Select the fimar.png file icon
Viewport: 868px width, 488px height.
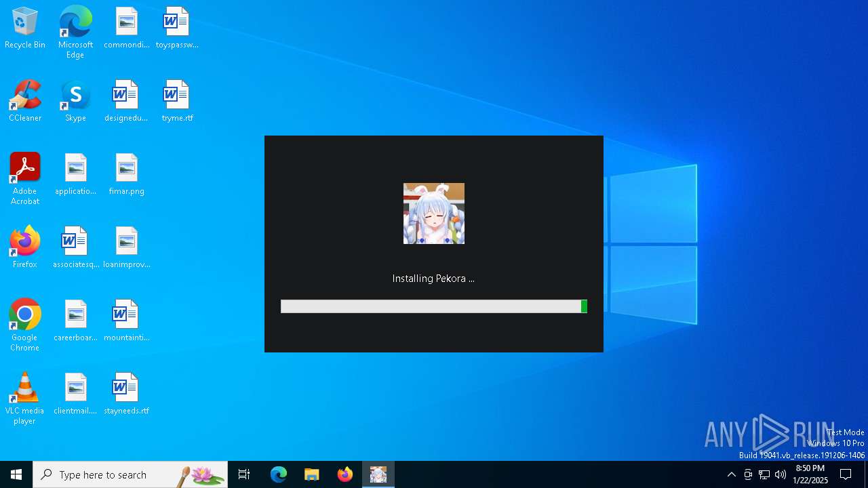[x=126, y=175]
